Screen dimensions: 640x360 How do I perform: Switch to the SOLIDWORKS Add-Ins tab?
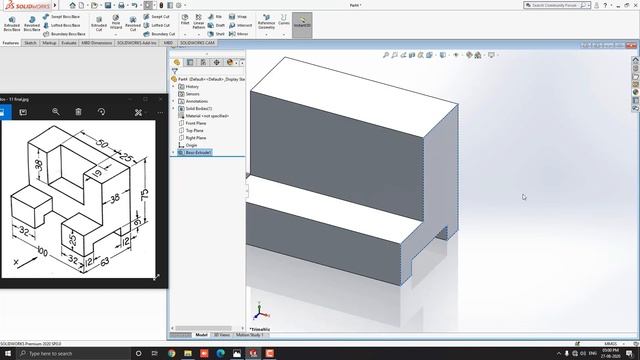point(137,43)
